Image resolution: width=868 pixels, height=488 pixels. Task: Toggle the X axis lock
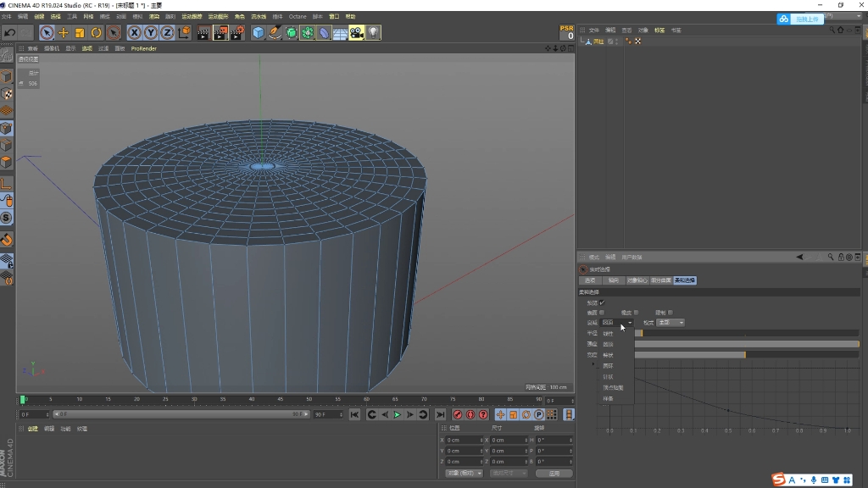tap(134, 33)
